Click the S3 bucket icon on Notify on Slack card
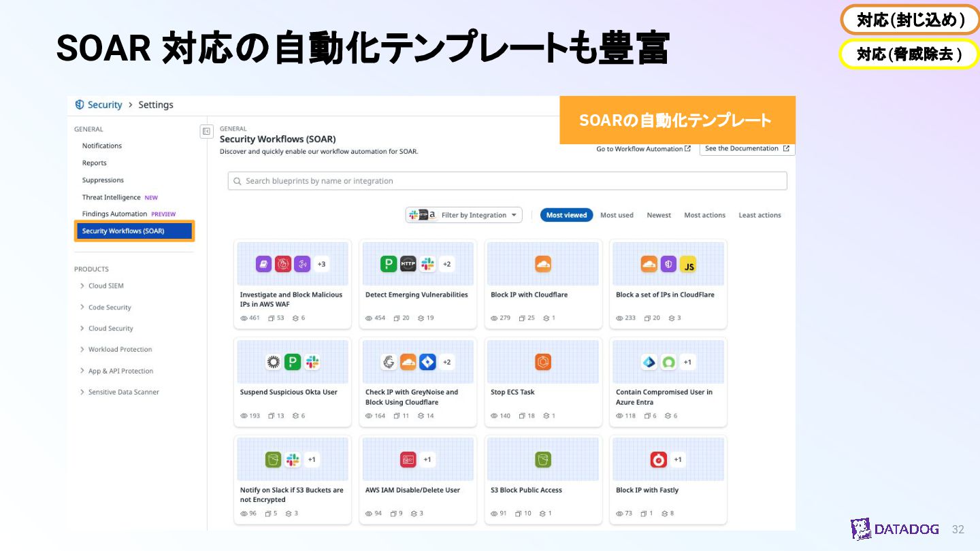This screenshot has height=551, width=980. click(x=273, y=460)
